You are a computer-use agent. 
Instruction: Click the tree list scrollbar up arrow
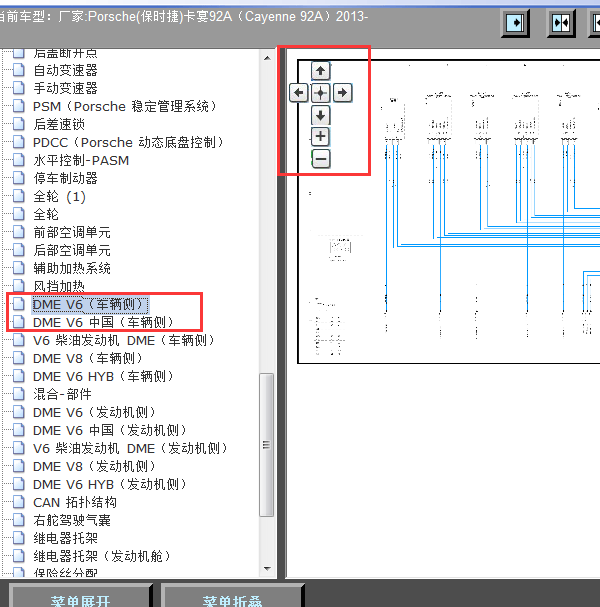(x=267, y=58)
